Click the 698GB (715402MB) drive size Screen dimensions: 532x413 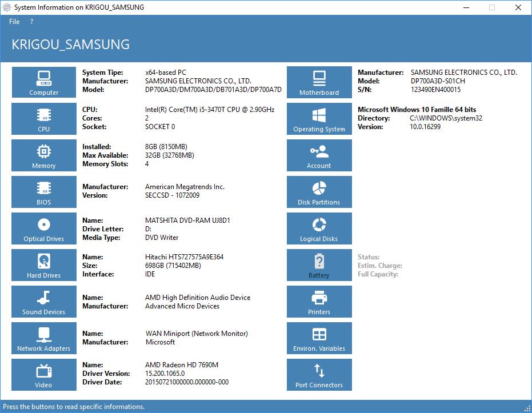point(173,266)
